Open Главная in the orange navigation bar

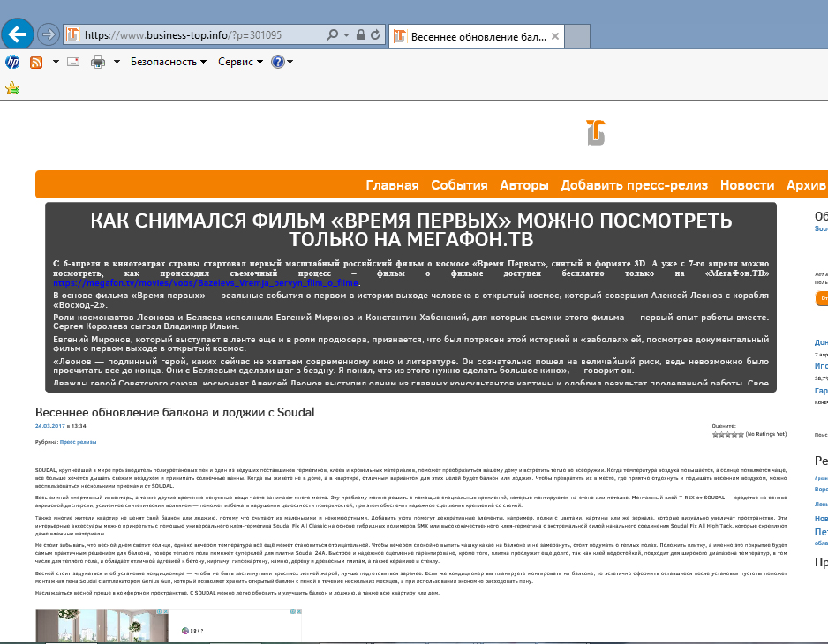tap(392, 185)
